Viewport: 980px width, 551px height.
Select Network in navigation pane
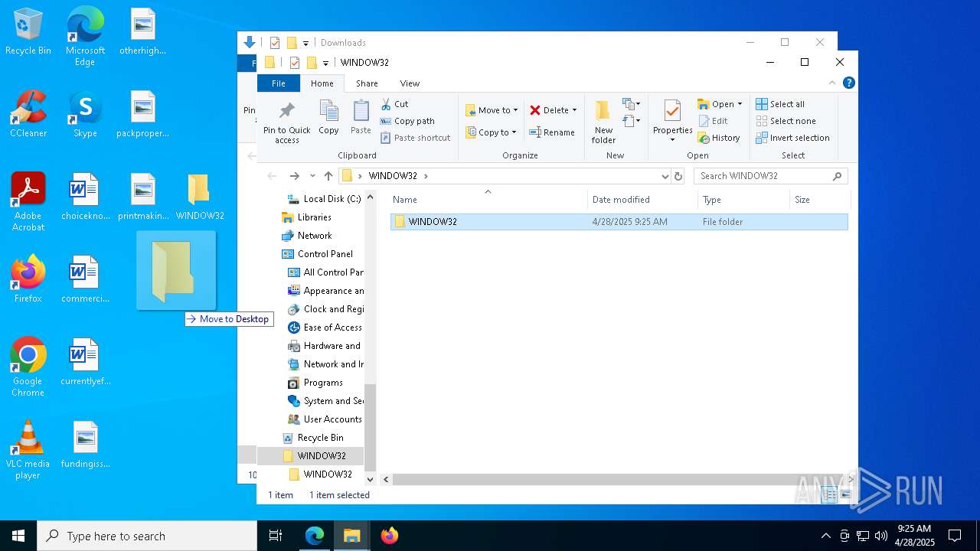click(306, 236)
